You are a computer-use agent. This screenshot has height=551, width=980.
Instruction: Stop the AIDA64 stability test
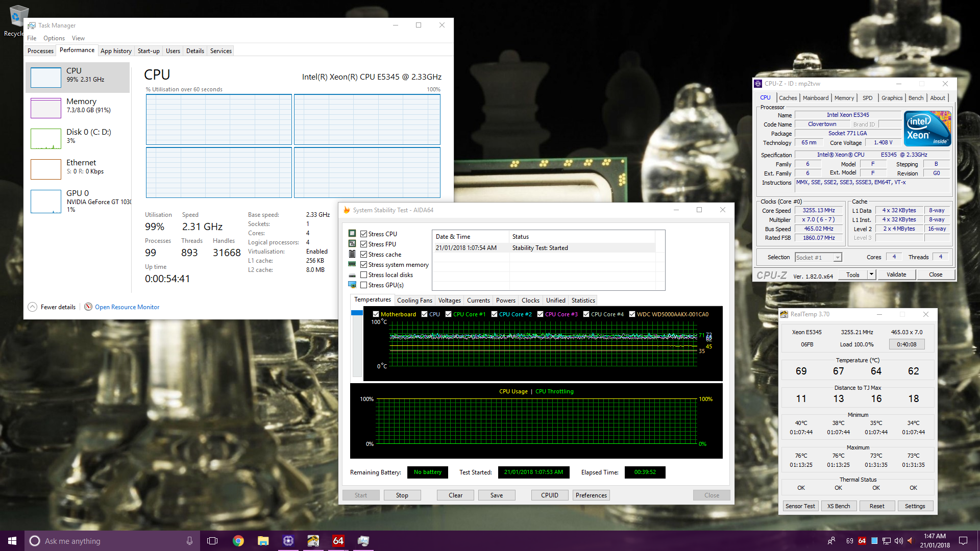coord(402,495)
